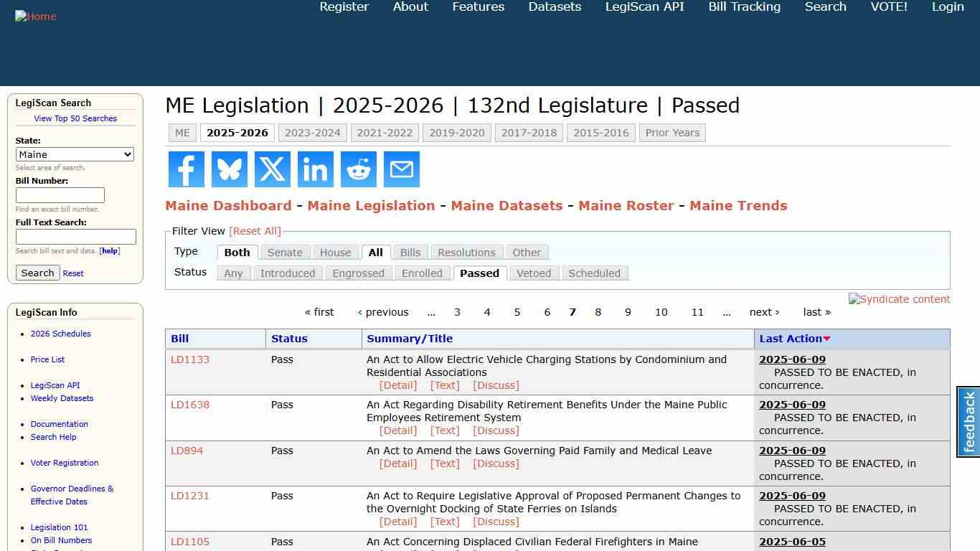Post this page to Reddit
This screenshot has width=980, height=551.
coord(358,169)
